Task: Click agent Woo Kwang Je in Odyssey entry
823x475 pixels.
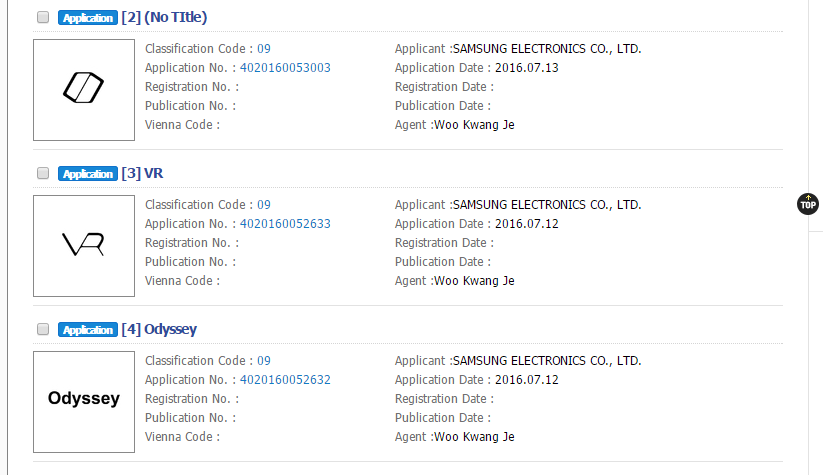Action: [x=474, y=437]
